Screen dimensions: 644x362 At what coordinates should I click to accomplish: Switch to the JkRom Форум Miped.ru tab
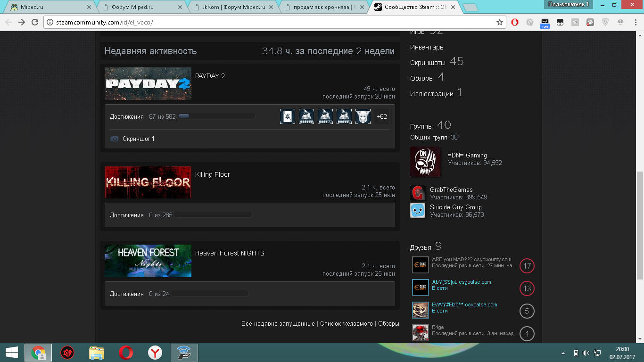click(x=232, y=7)
